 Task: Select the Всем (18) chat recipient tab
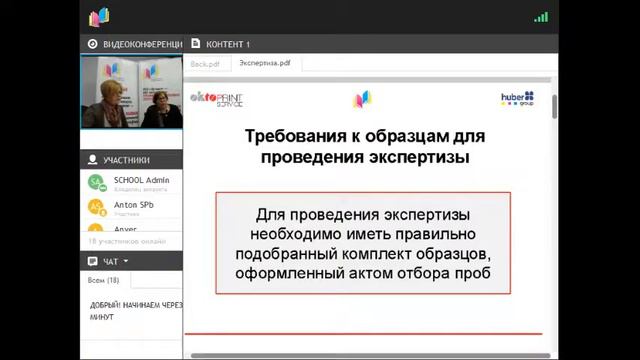[x=104, y=280]
